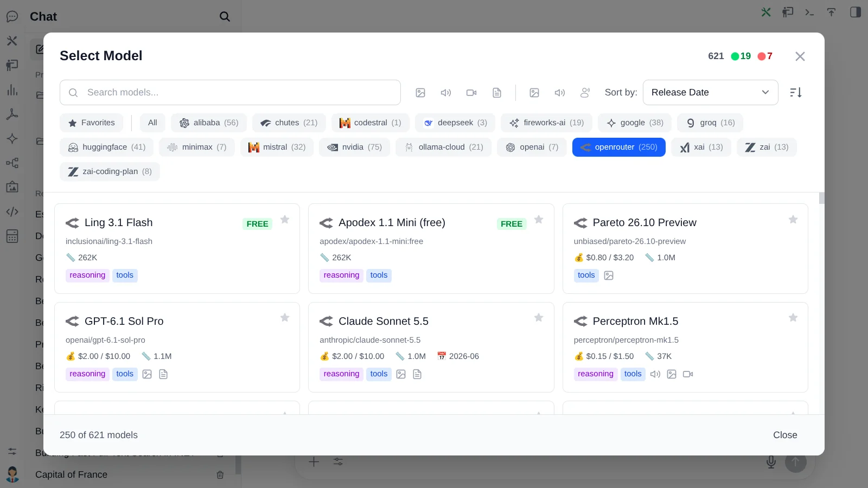The image size is (868, 488).
Task: Click the green 19 online status count
Action: coord(741,56)
